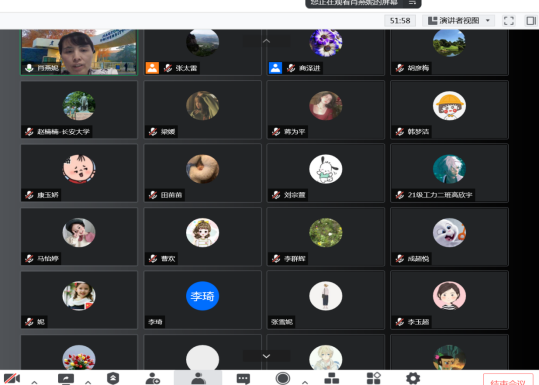
Task: Expand the arrow next to record icon
Action: click(x=305, y=382)
